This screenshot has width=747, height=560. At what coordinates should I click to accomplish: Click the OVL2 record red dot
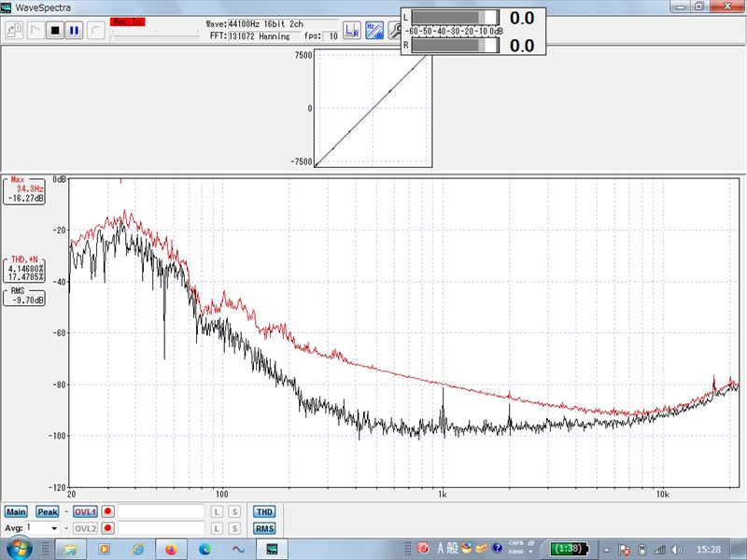tap(108, 528)
